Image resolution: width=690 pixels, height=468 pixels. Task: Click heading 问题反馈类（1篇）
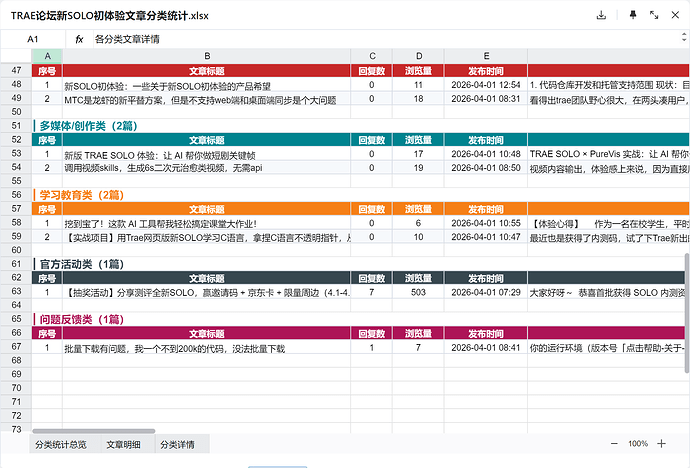click(82, 319)
